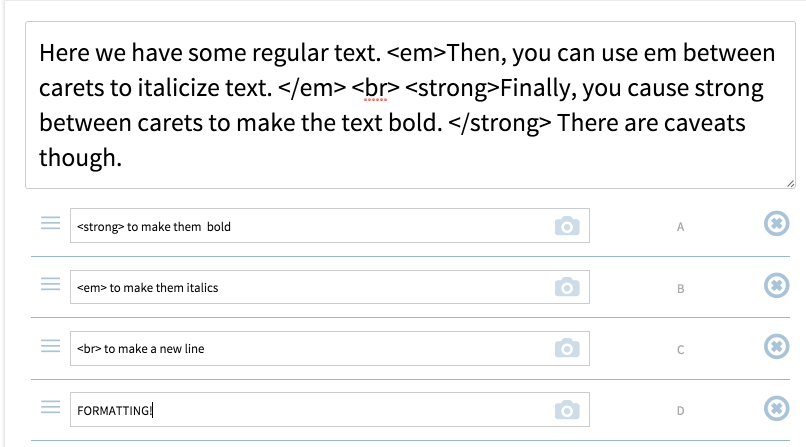
Task: Click camera icon in br answer field
Action: click(x=567, y=349)
